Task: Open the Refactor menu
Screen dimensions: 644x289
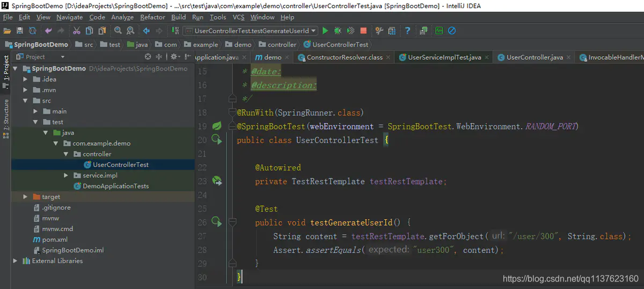Action: pyautogui.click(x=153, y=17)
